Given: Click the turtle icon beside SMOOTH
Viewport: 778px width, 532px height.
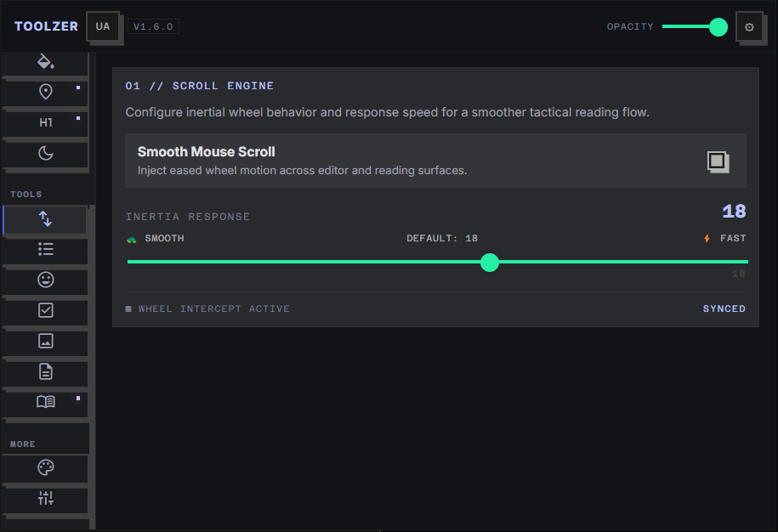Looking at the screenshot, I should [x=132, y=240].
